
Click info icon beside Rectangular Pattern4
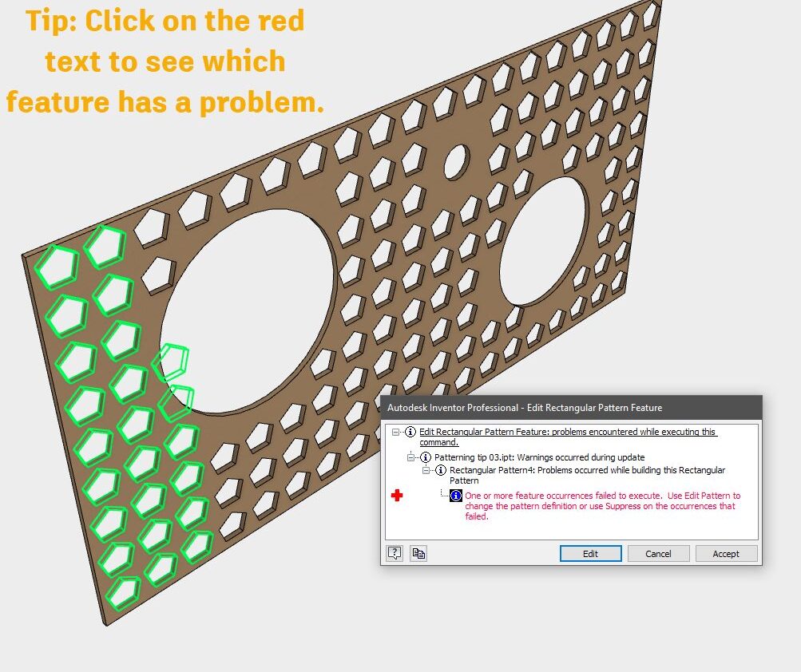coord(440,471)
